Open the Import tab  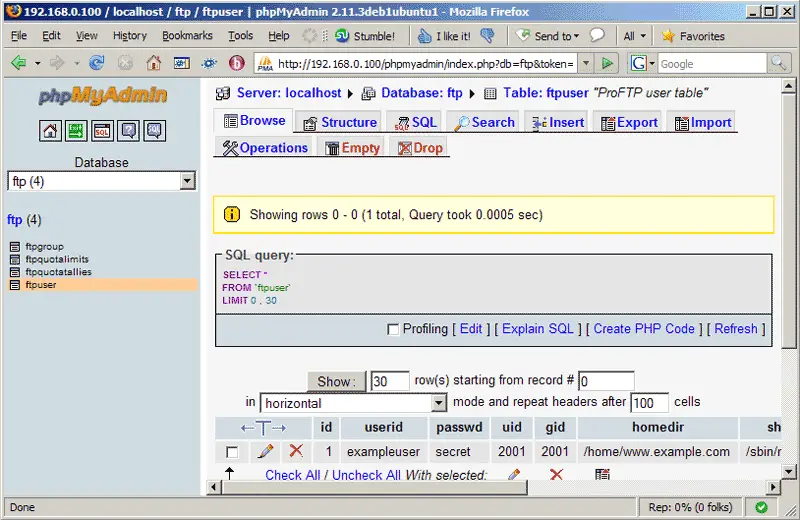click(703, 122)
